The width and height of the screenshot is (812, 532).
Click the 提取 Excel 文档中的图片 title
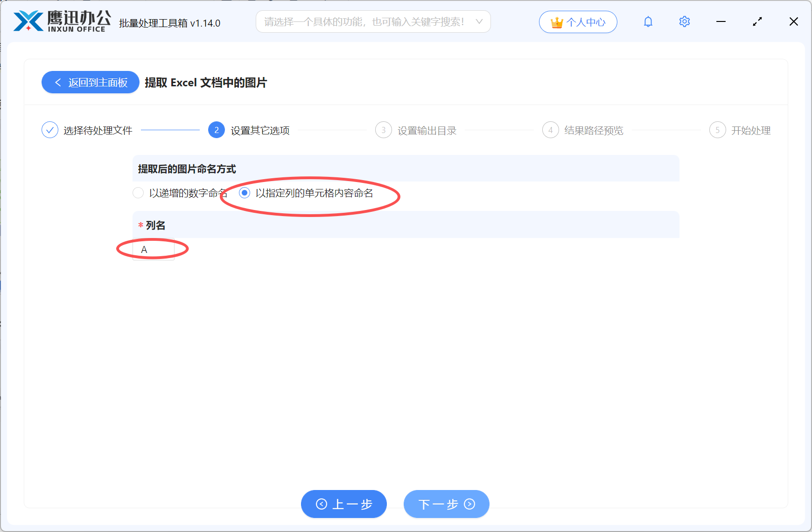point(205,83)
